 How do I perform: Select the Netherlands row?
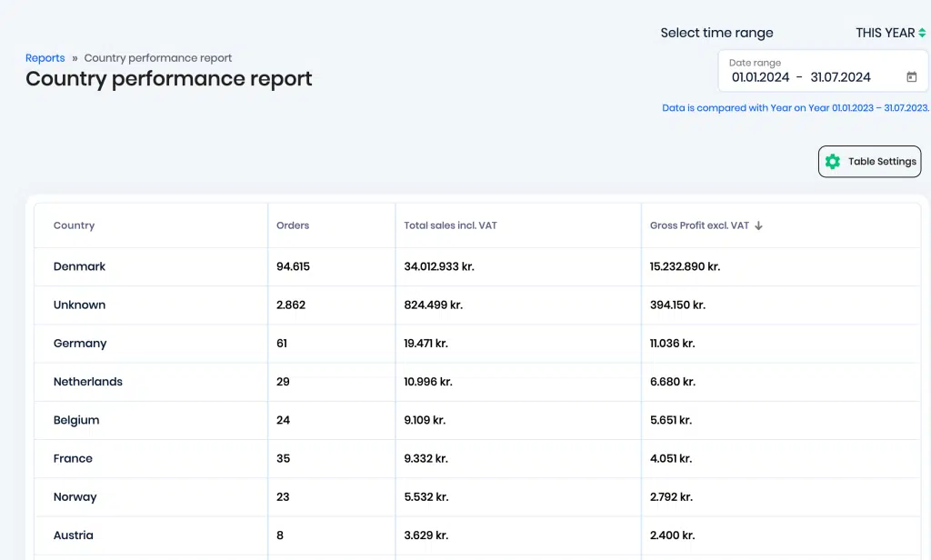tap(477, 382)
